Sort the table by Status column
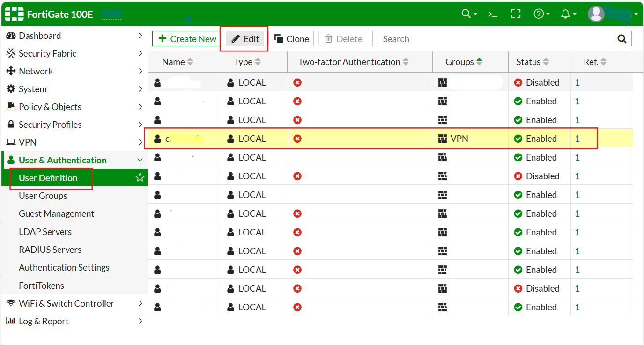Viewport: 644px width, 345px height. (546, 62)
